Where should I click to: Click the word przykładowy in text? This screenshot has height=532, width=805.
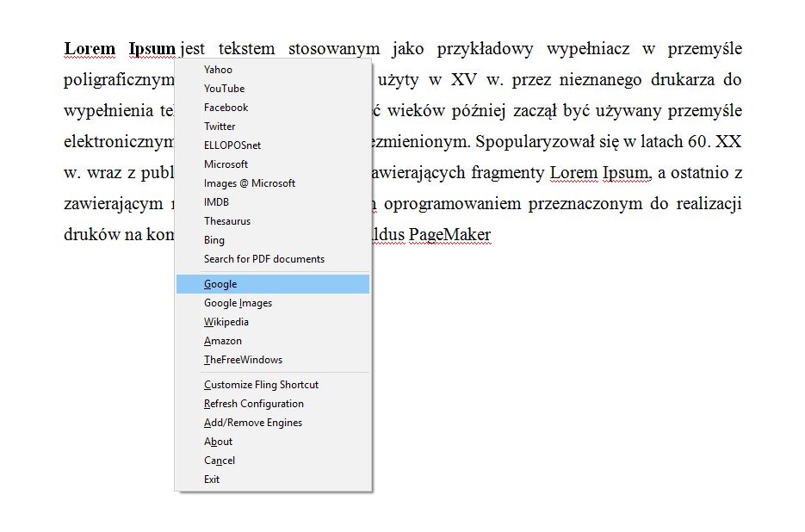click(485, 49)
